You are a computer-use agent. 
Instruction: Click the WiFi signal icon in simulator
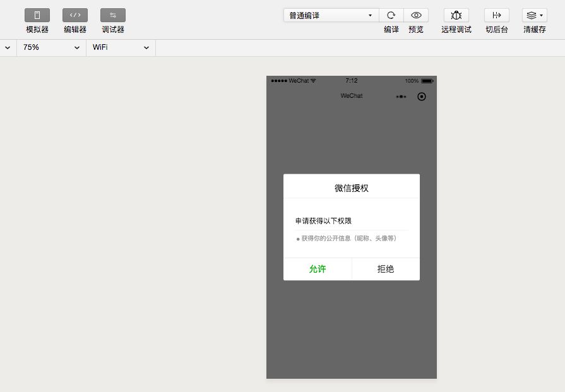pyautogui.click(x=313, y=81)
